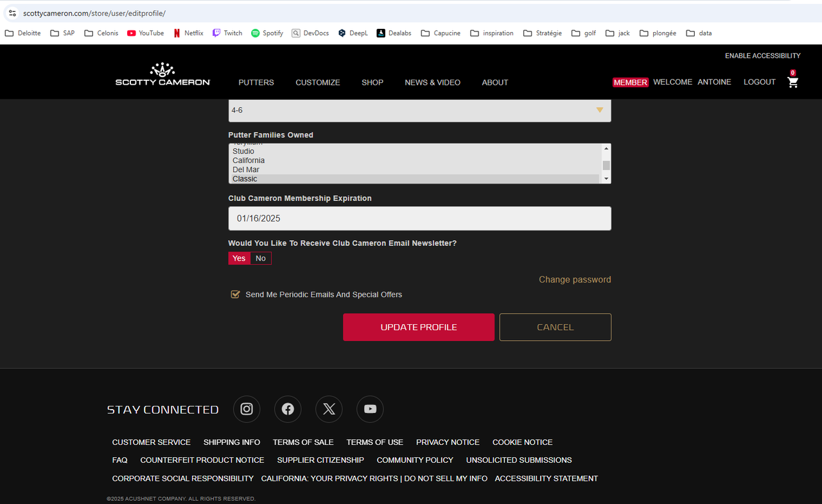This screenshot has width=822, height=504.
Task: Open Community Policy footer link
Action: coord(415,460)
